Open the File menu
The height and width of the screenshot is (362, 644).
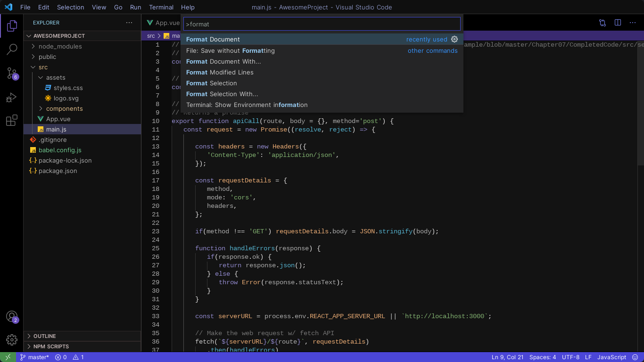pyautogui.click(x=25, y=7)
